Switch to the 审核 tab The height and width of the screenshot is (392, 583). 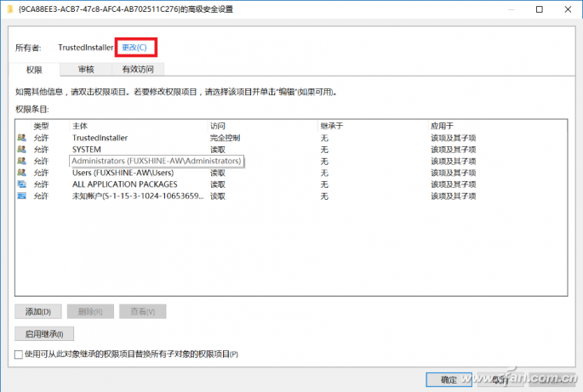point(86,69)
